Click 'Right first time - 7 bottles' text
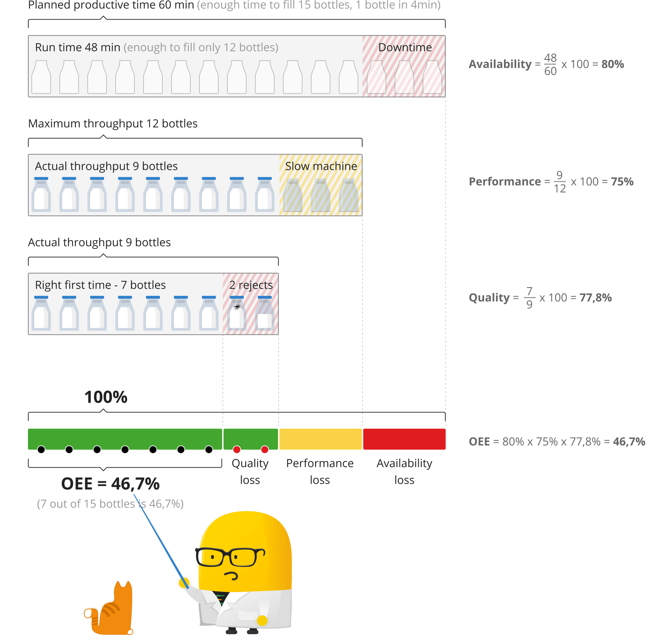The image size is (672, 641). [x=100, y=285]
